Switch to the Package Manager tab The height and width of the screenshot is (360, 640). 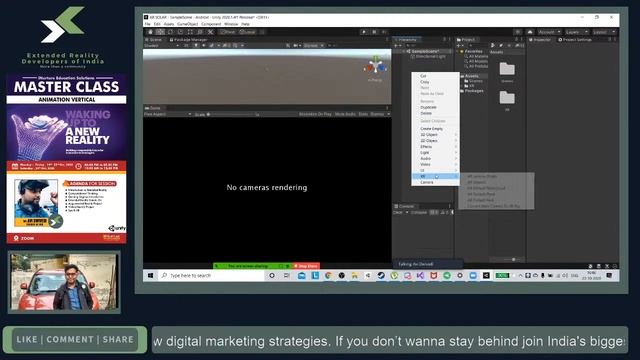point(188,40)
